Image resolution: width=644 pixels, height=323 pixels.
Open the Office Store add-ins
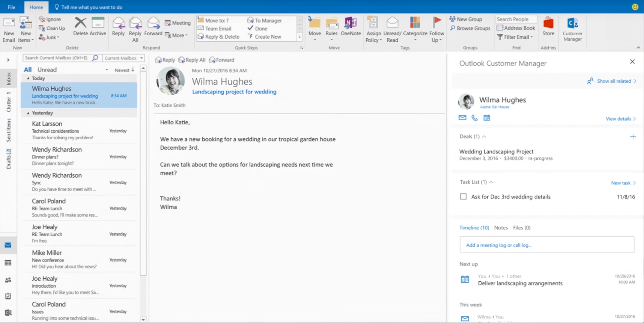548,26
